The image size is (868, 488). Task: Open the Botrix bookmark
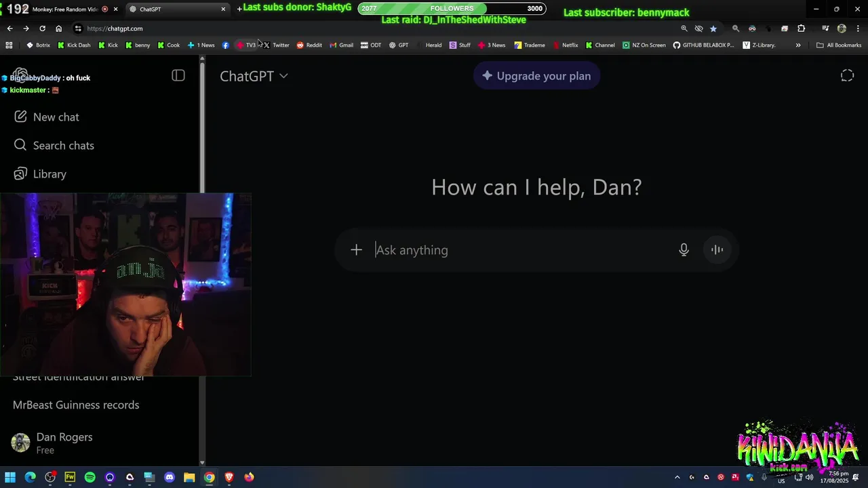coord(38,45)
